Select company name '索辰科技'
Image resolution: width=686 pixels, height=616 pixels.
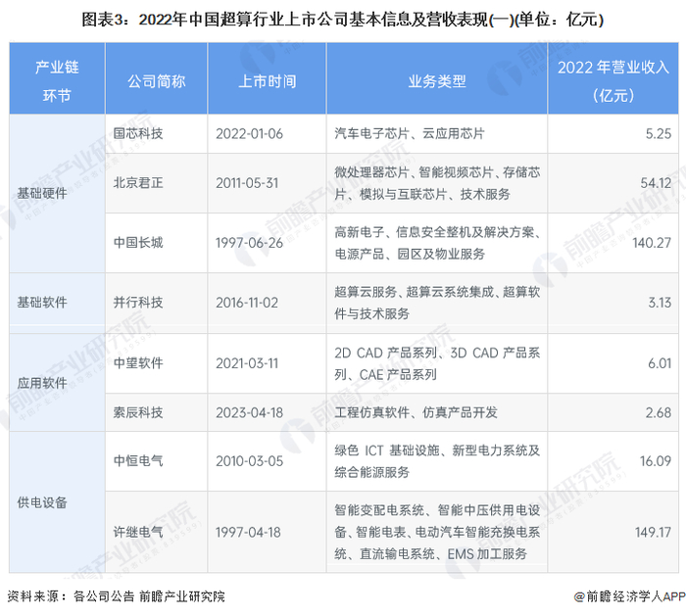click(138, 412)
